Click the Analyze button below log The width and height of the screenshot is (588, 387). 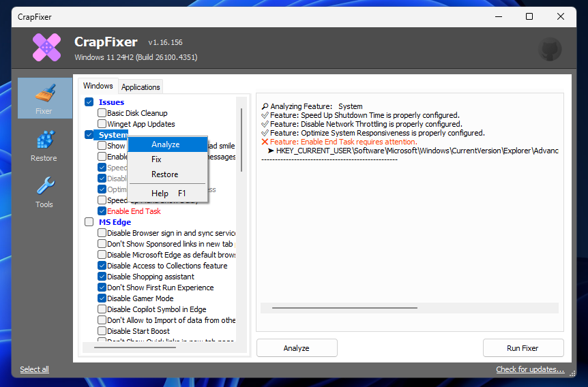click(x=297, y=348)
